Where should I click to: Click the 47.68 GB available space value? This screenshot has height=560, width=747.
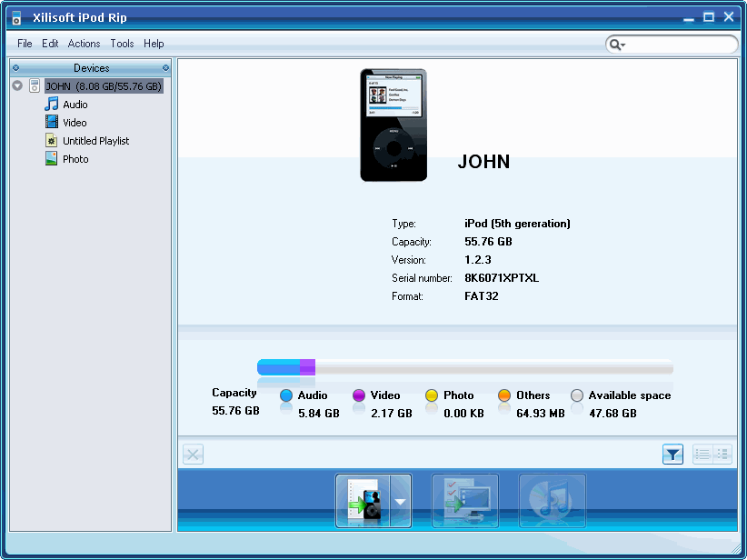tap(613, 414)
